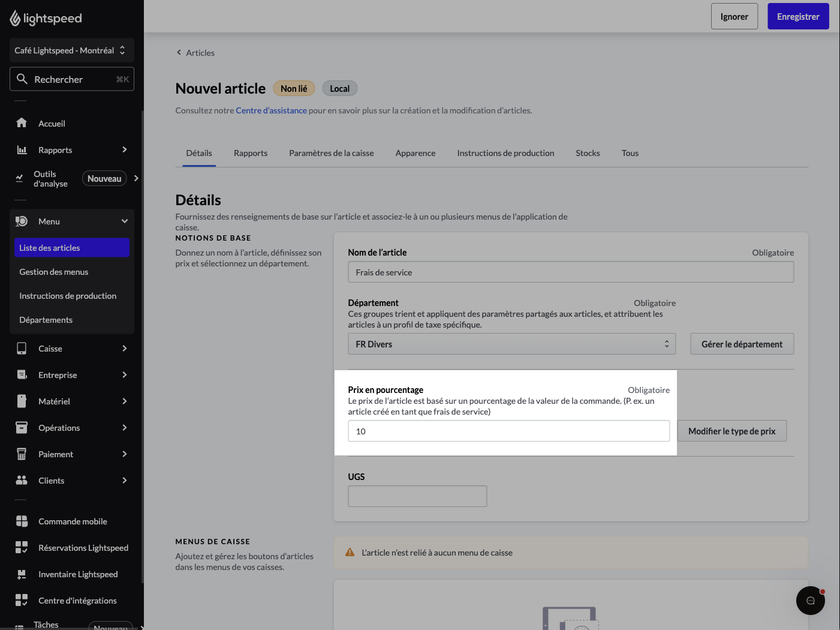Click the Matériel device icon
The width and height of the screenshot is (840, 630).
click(22, 401)
